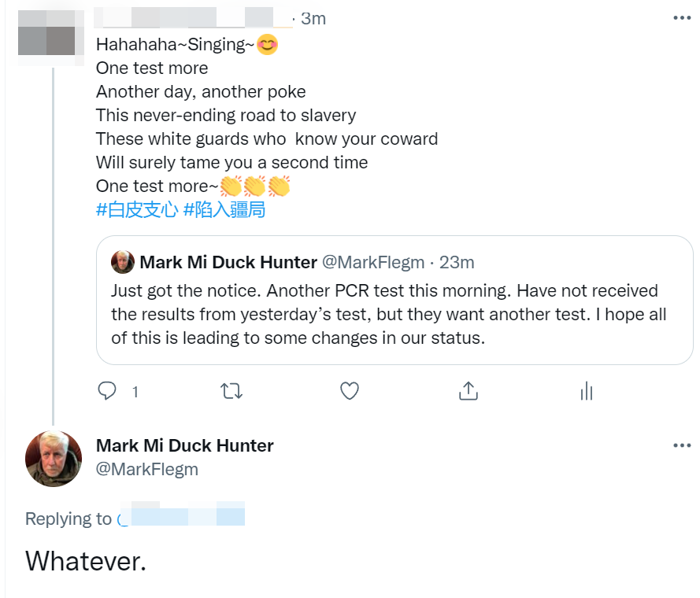Click the retweet arrows icon

click(x=231, y=390)
